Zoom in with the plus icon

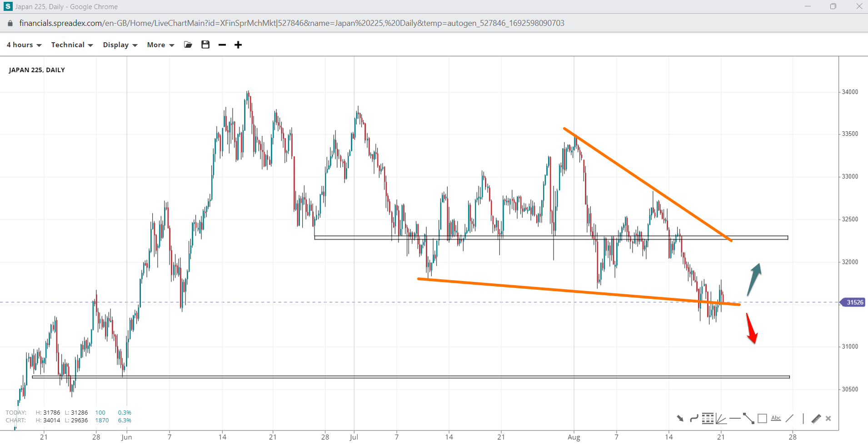point(238,44)
